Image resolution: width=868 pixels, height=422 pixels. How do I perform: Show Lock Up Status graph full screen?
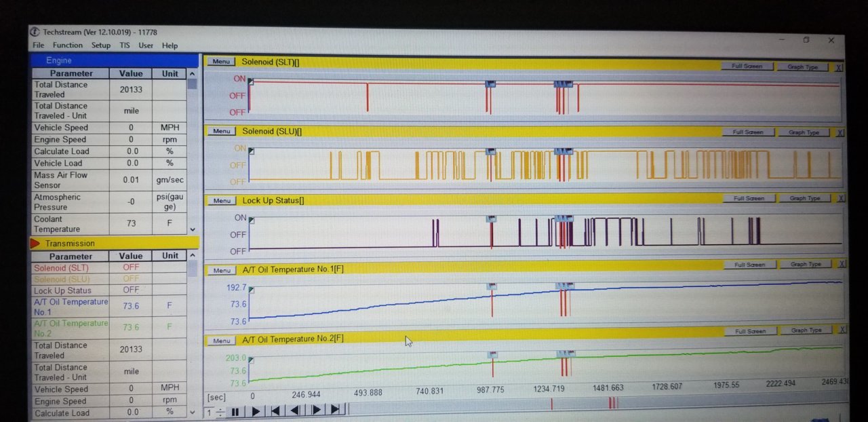coord(749,199)
